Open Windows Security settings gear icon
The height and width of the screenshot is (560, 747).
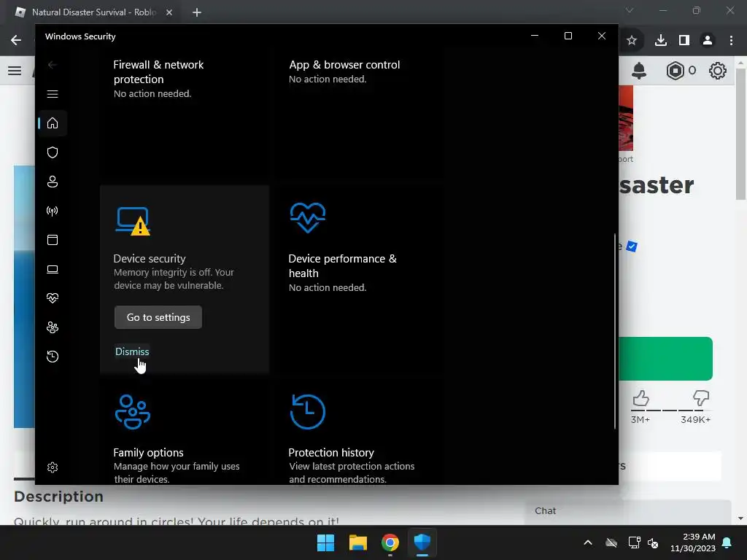coord(53,467)
